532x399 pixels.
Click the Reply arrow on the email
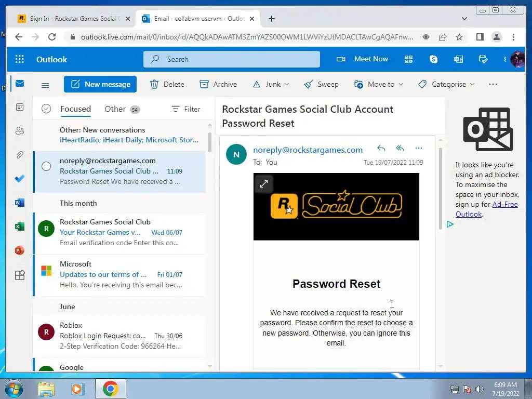[x=381, y=148]
